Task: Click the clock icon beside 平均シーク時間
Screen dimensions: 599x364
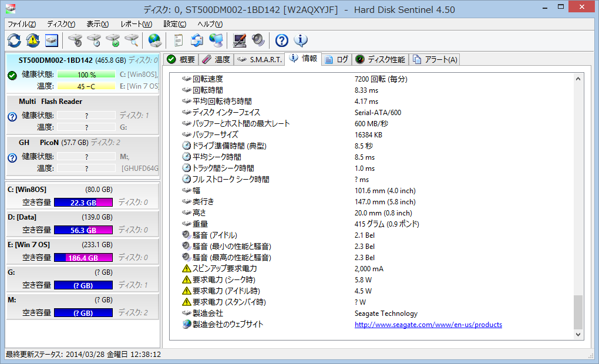Action: pyautogui.click(x=186, y=157)
